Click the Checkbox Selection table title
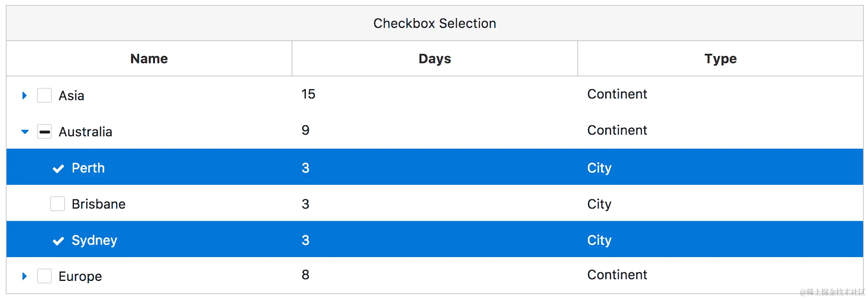The height and width of the screenshot is (299, 868). 434,23
